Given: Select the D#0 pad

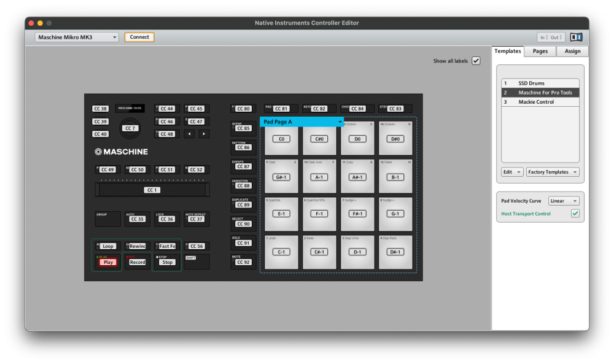Looking at the screenshot, I should pyautogui.click(x=395, y=139).
